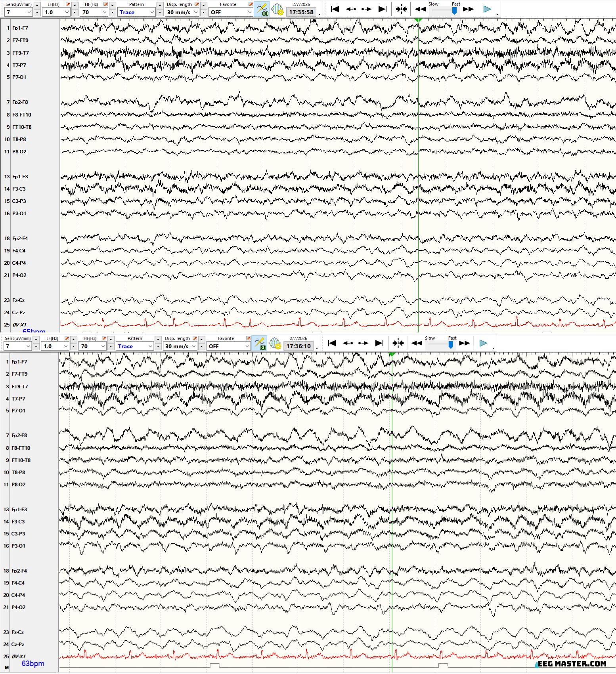Start playback in the 17:36:10 toolbar

[x=483, y=343]
